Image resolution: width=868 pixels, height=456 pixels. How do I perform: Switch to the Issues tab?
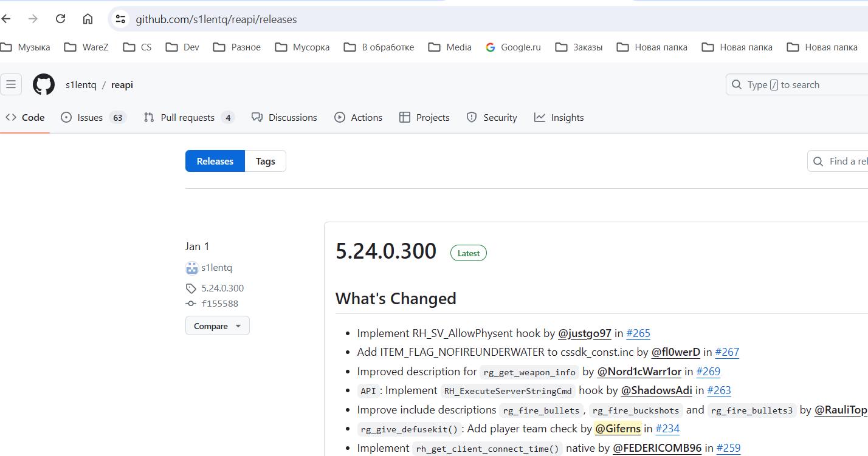click(x=94, y=117)
